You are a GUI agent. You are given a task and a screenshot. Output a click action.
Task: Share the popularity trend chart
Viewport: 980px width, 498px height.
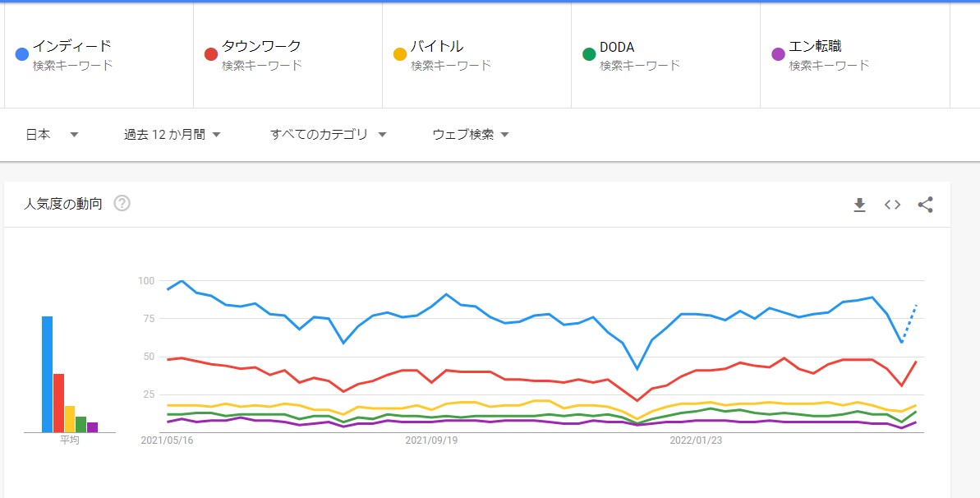pos(925,205)
